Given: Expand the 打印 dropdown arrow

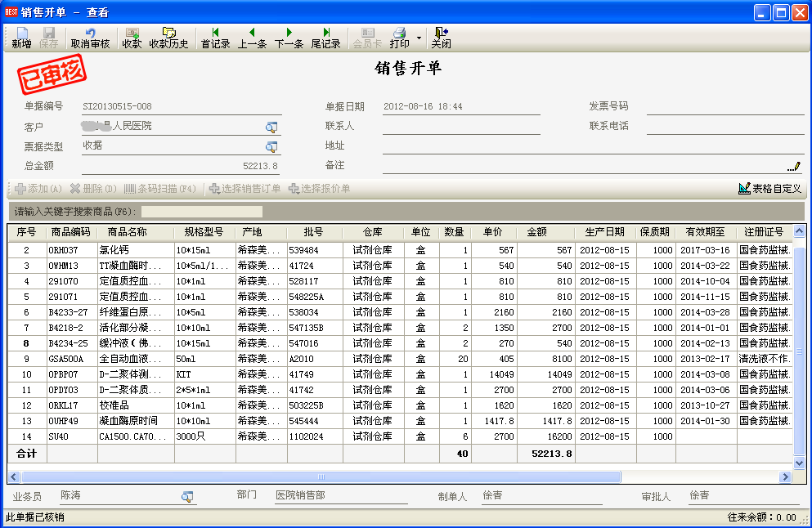Looking at the screenshot, I should [419, 38].
